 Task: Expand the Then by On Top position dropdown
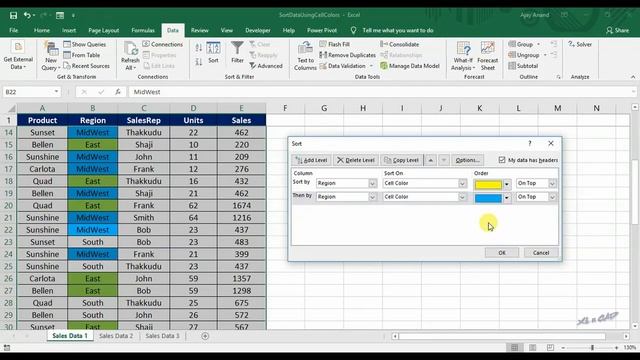(x=552, y=197)
